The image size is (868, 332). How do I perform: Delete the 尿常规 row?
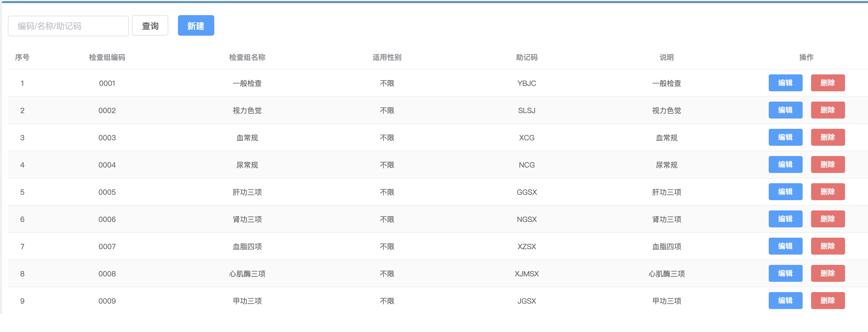[827, 165]
